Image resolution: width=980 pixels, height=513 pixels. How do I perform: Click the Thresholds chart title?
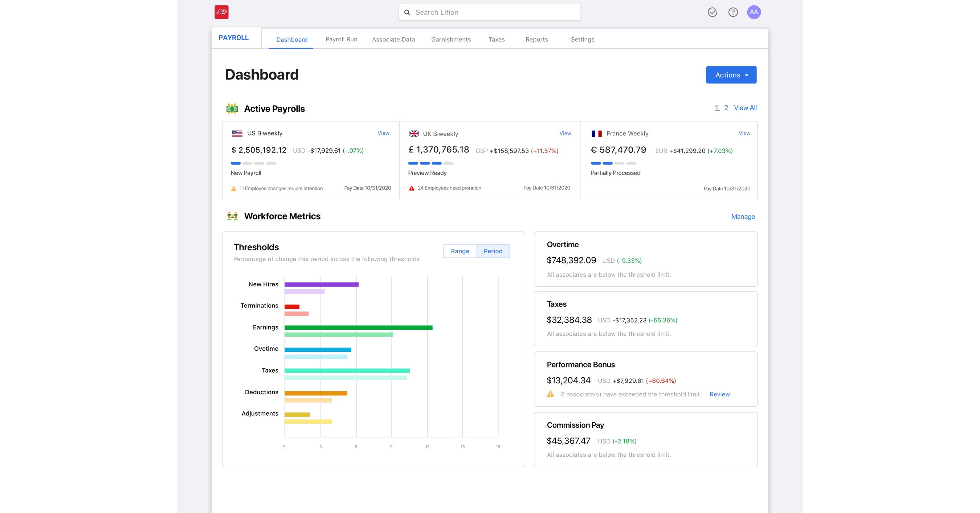pyautogui.click(x=256, y=247)
